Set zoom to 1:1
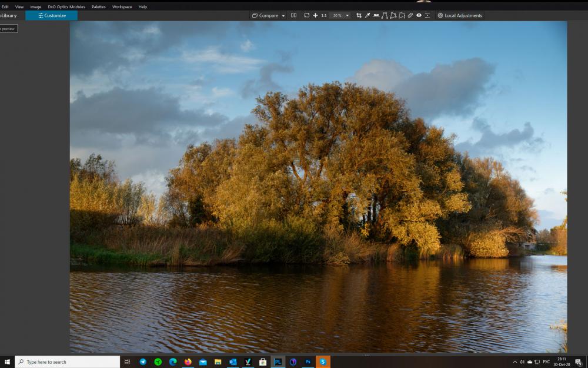This screenshot has width=588, height=368. tap(323, 15)
